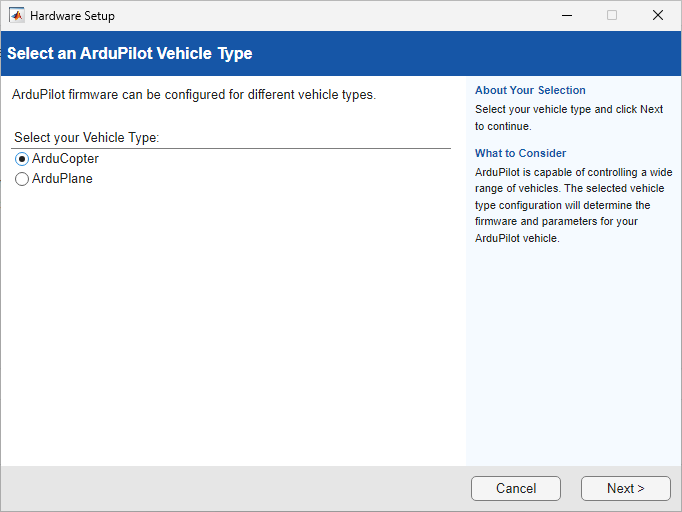Viewport: 682px width, 512px height.
Task: Choose the ArduPlane radio button circle
Action: pyautogui.click(x=22, y=179)
